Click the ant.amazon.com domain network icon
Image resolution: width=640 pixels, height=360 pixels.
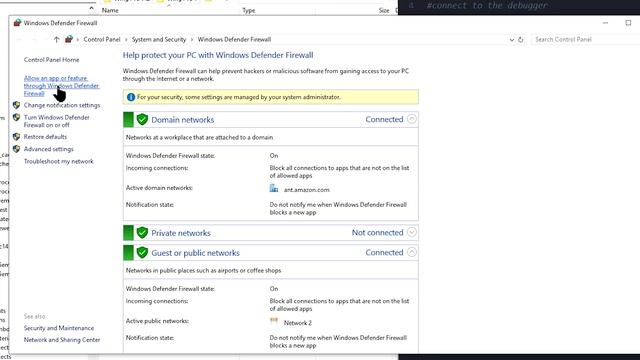[x=274, y=188]
